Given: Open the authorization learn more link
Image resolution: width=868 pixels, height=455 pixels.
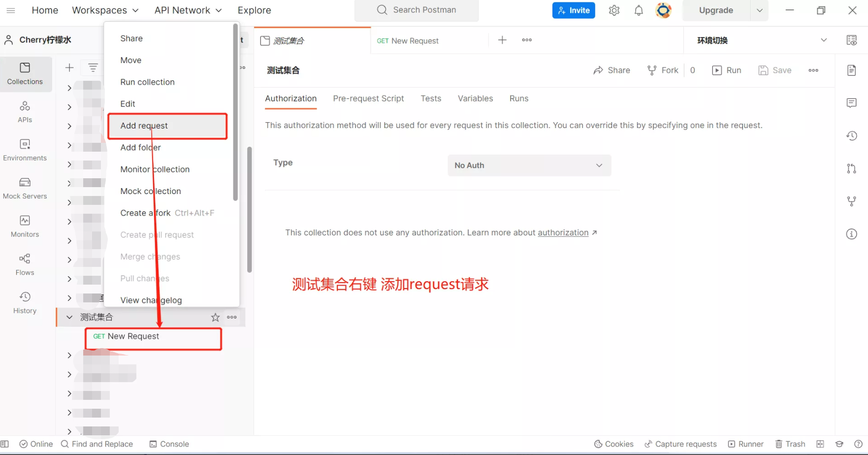Looking at the screenshot, I should pyautogui.click(x=563, y=233).
